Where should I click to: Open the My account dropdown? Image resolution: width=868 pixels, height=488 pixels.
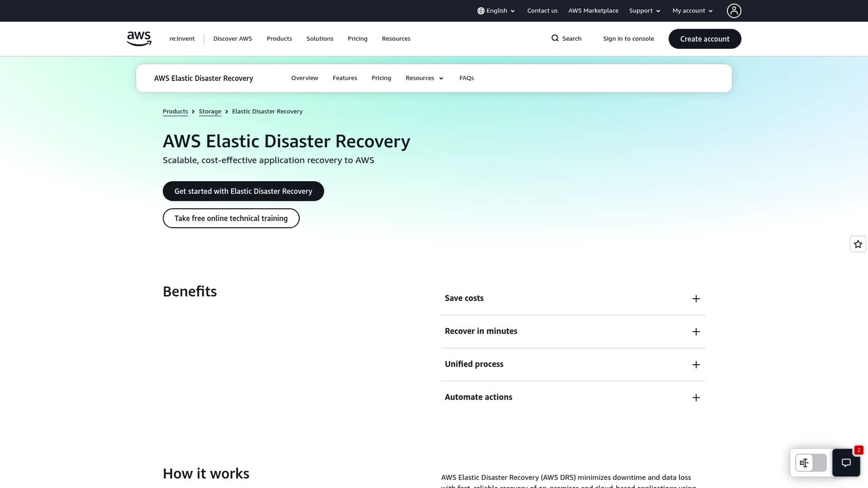pyautogui.click(x=693, y=11)
